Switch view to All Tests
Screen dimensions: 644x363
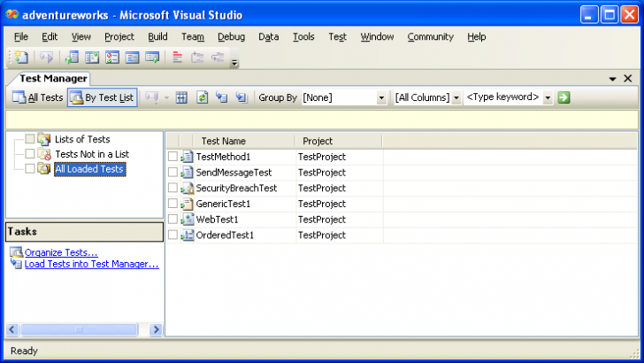coord(38,98)
